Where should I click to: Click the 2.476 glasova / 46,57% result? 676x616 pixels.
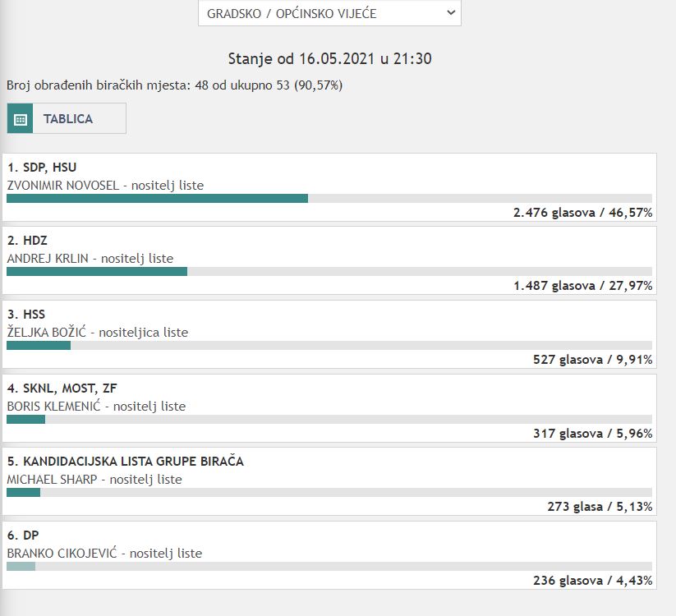[582, 212]
